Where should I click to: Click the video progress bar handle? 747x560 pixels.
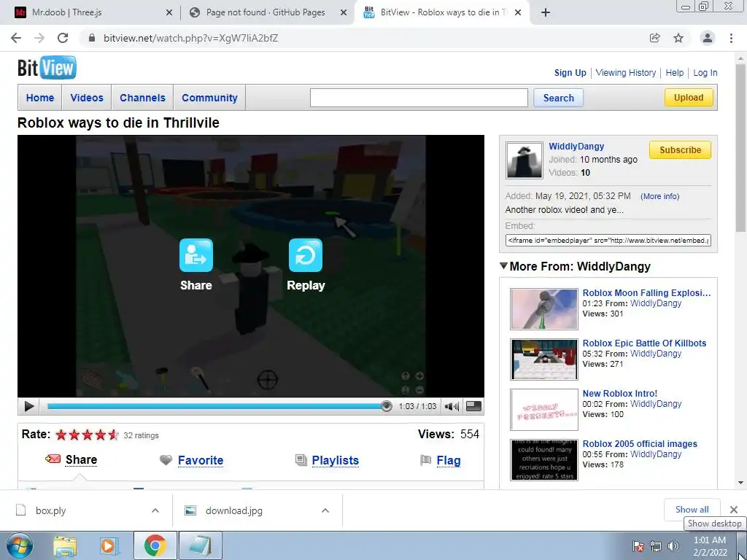click(387, 406)
